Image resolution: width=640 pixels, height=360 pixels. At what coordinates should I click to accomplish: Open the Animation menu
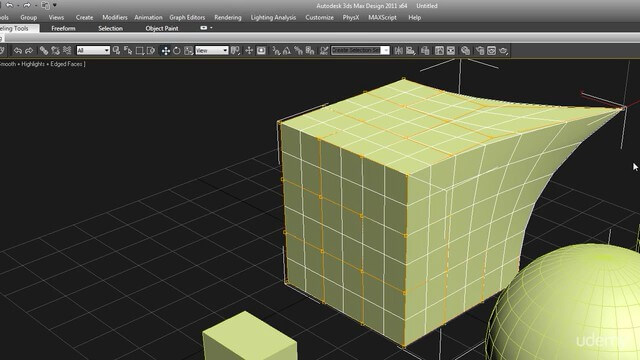(148, 18)
